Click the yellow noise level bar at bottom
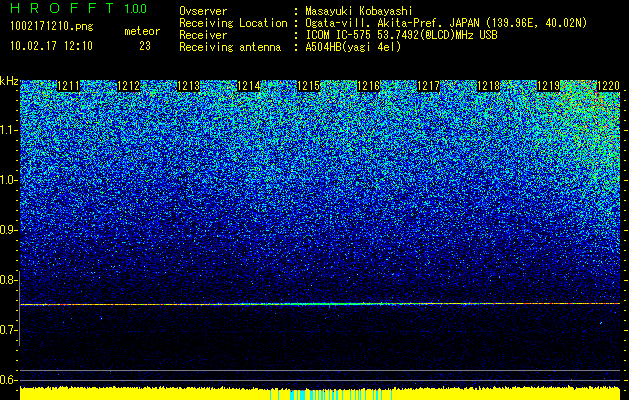Viewport: 629px width, 400px height. [x=320, y=394]
